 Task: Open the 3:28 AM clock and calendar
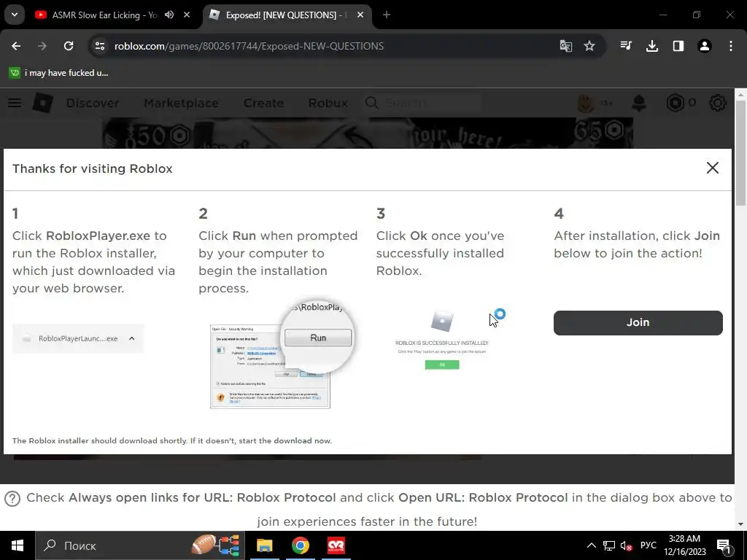(684, 545)
